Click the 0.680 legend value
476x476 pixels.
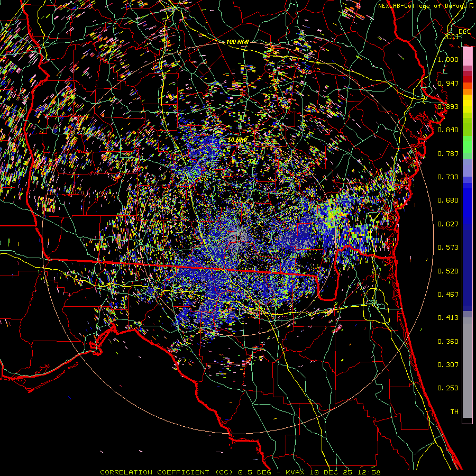pyautogui.click(x=448, y=200)
